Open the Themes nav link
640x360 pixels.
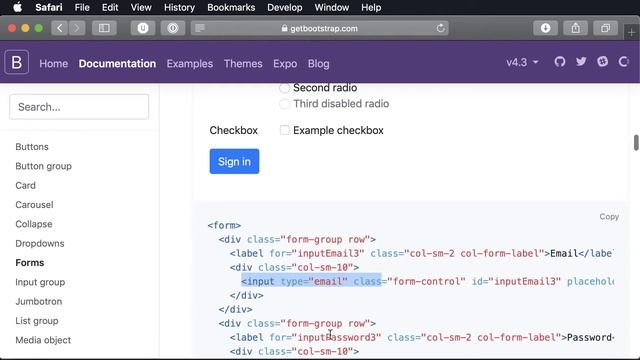pyautogui.click(x=243, y=64)
